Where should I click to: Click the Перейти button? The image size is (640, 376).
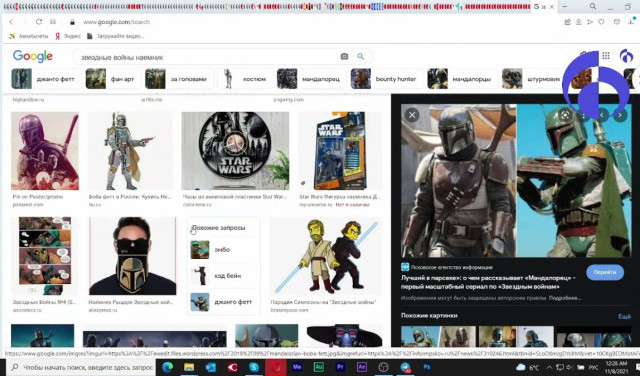[605, 272]
